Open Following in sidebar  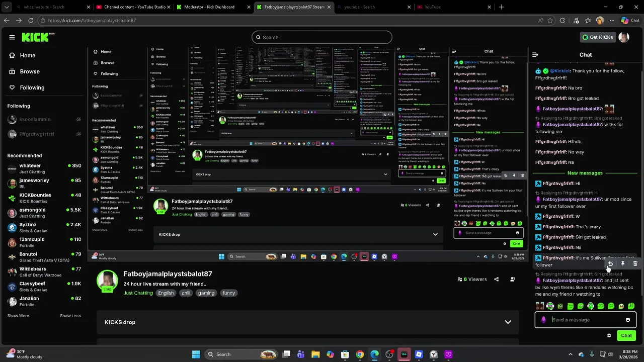[27, 87]
